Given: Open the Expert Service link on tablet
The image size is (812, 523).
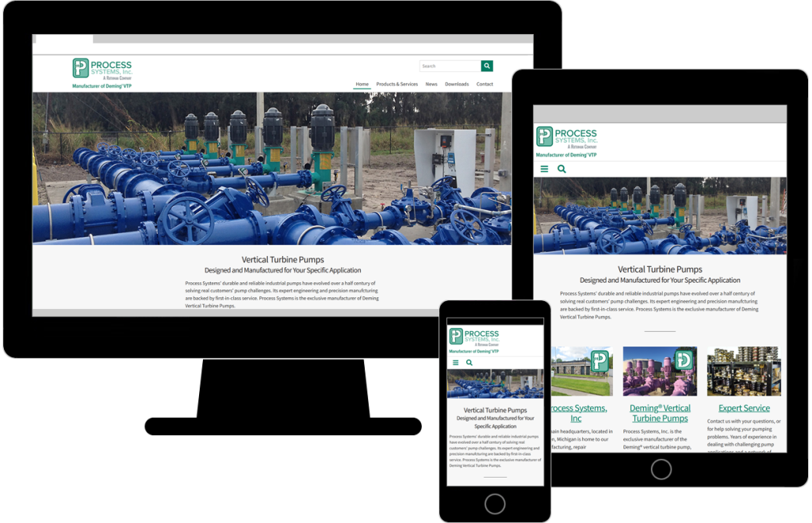Looking at the screenshot, I should pos(744,408).
